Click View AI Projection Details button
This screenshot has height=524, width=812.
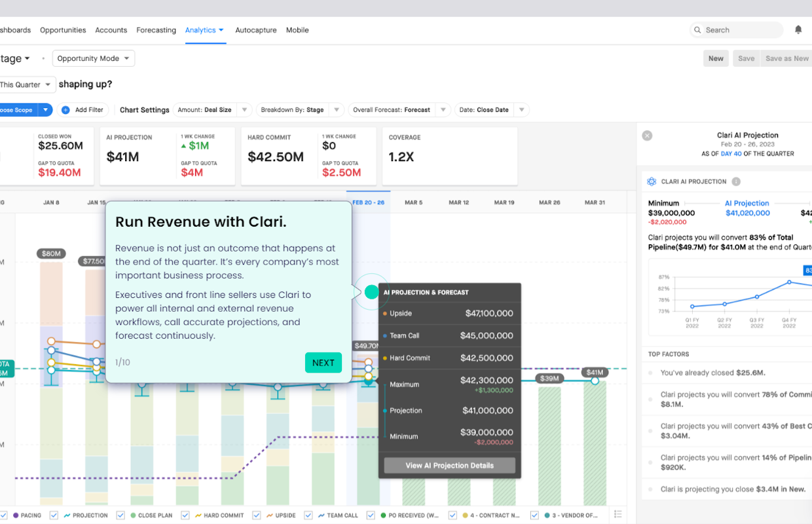coord(449,466)
